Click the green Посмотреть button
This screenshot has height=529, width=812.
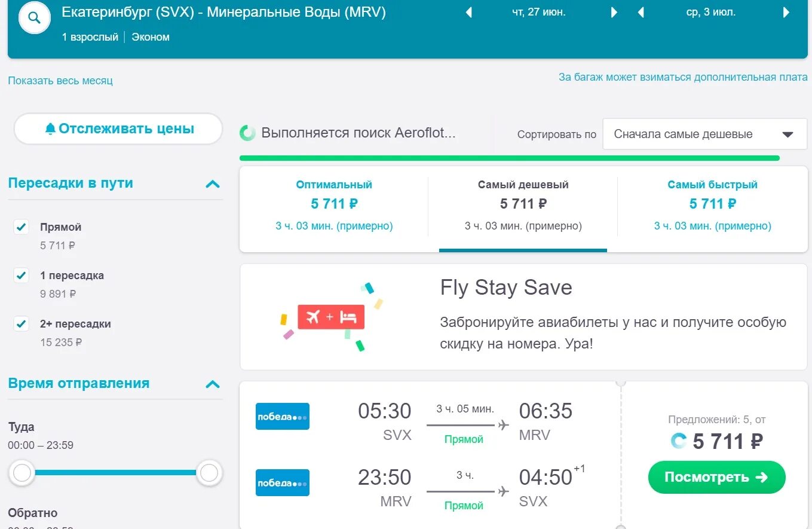point(716,477)
